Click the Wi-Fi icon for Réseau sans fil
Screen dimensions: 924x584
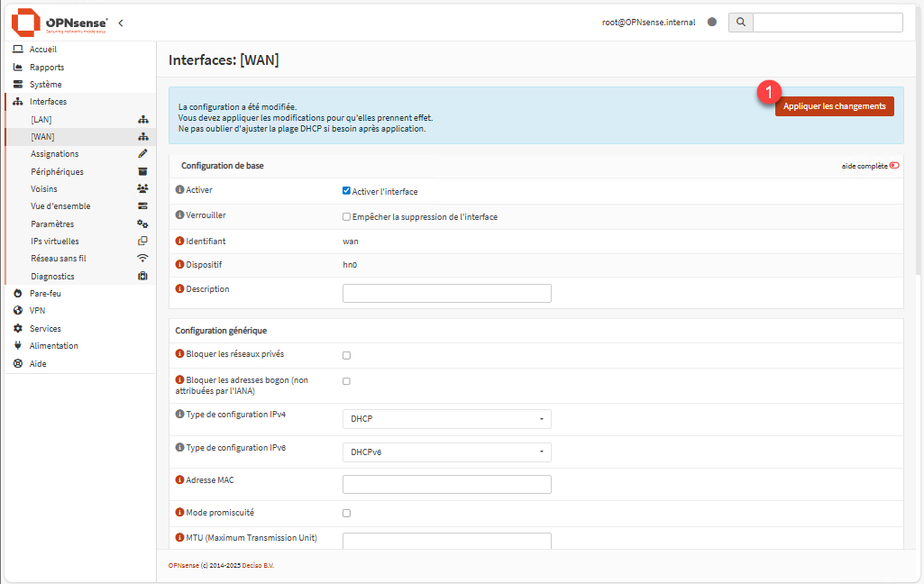[142, 259]
